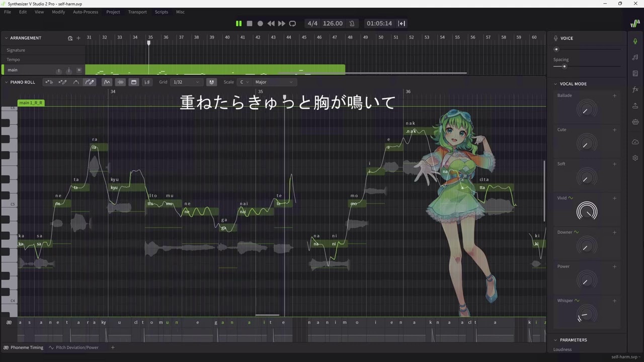This screenshot has height=362, width=644.
Task: Open the Voice panel microphone icon
Action: [x=635, y=41]
